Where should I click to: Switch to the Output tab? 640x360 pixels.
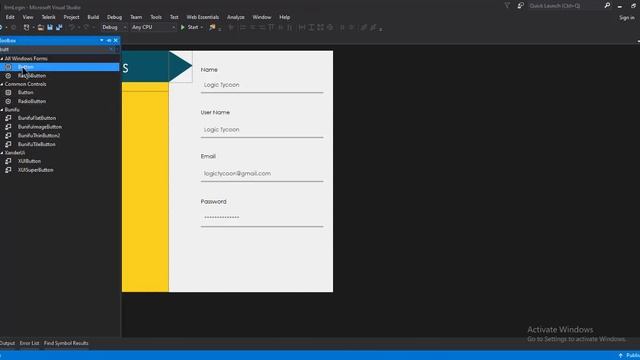click(7, 343)
